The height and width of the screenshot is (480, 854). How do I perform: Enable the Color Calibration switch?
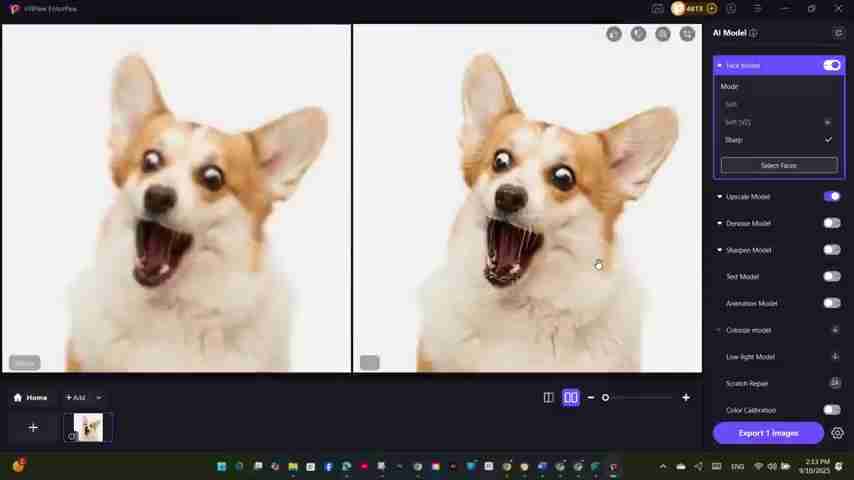point(832,410)
